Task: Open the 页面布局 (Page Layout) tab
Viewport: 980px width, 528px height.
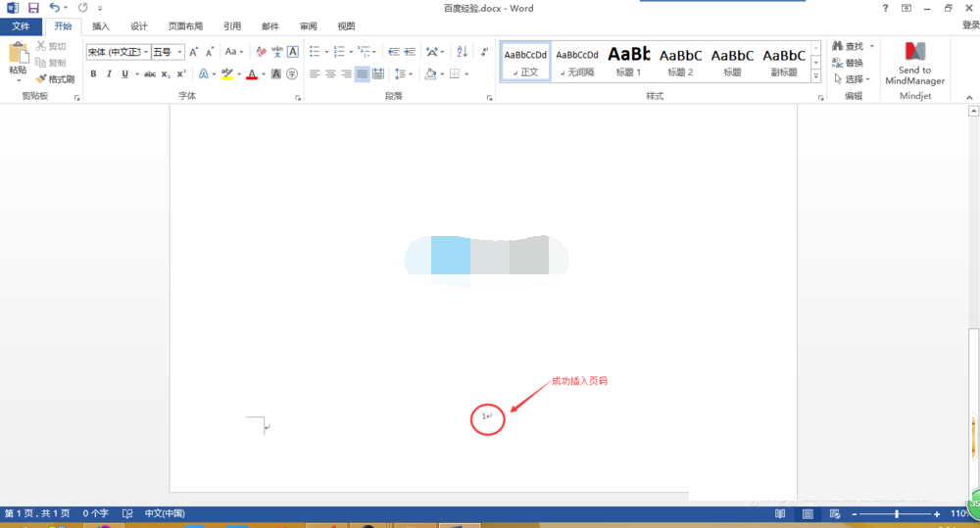Action: [x=185, y=26]
